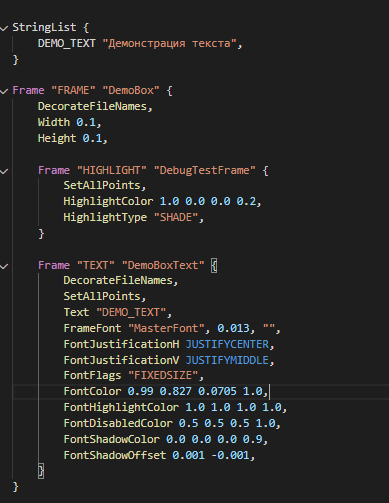Click the "DebugTestFrame" string
Image resolution: width=389 pixels, height=503 pixels.
pyautogui.click(x=205, y=170)
